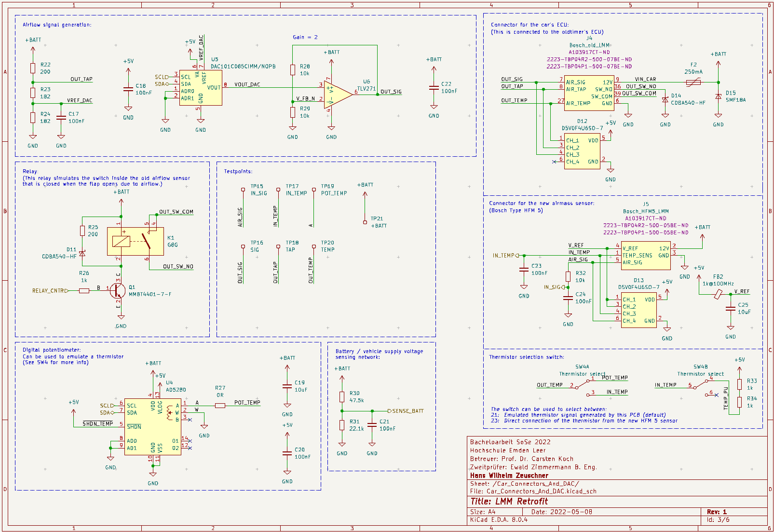Select resistor R30 47.5k symbol

(x=342, y=397)
